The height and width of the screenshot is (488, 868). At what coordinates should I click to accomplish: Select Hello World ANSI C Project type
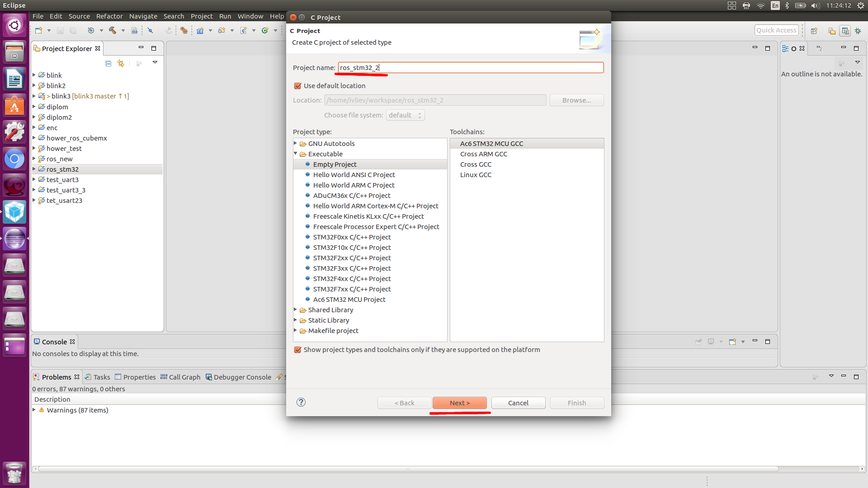[354, 175]
